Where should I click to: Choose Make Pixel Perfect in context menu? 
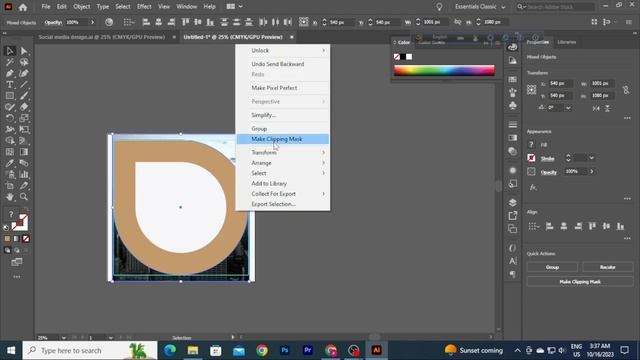[x=283, y=88]
